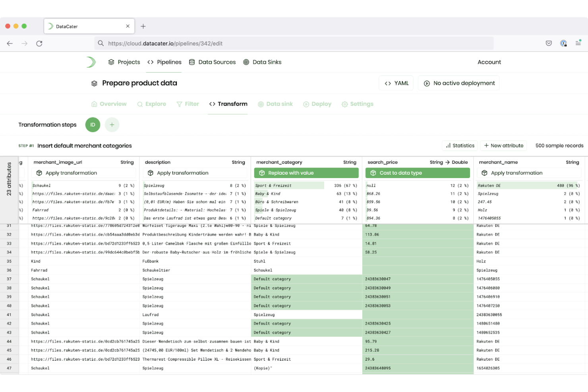Check No active deployment status
This screenshot has width=588, height=392.
458,83
